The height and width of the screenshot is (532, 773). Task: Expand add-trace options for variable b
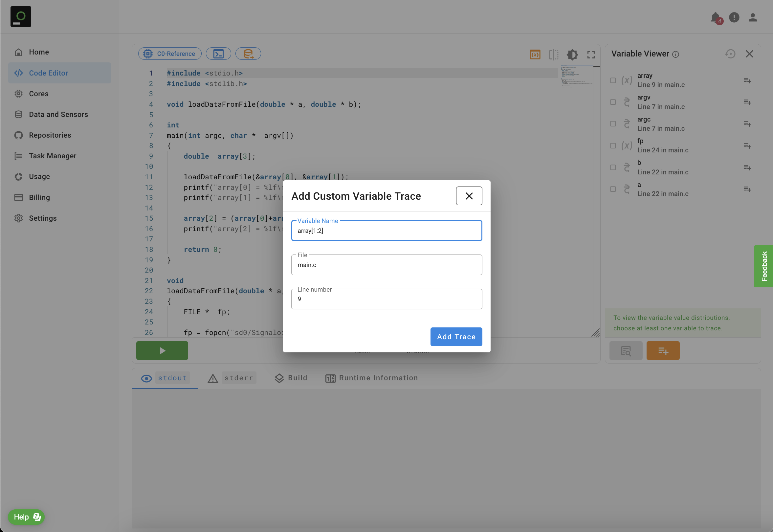(x=747, y=167)
